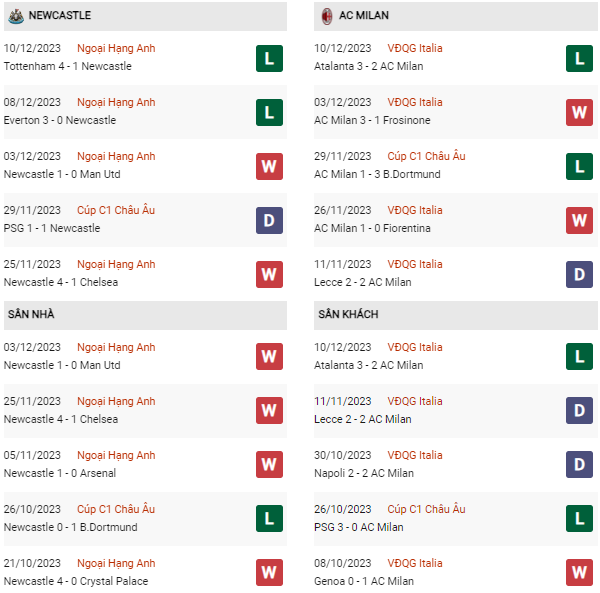Screen dimensions: 600x593
Task: Select the D badge for PSG 1-1 Newcastle
Action: [269, 220]
